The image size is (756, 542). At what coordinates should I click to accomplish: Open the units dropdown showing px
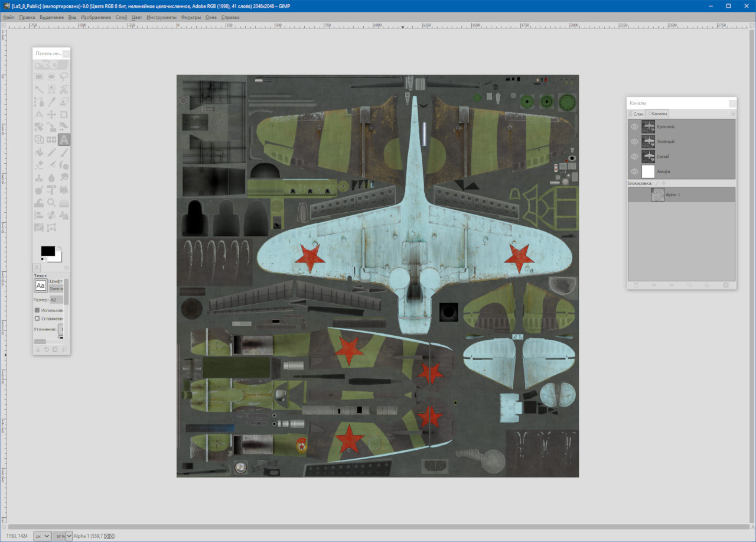pos(43,536)
